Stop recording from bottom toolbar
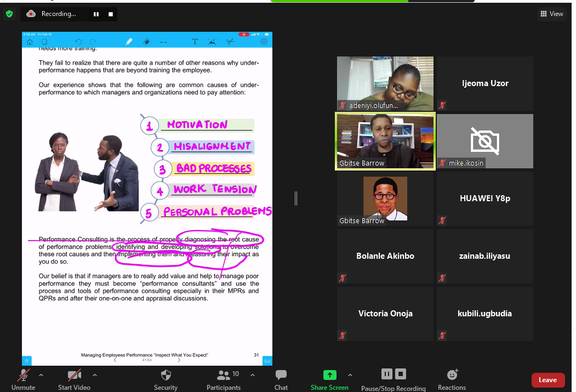 (x=401, y=374)
